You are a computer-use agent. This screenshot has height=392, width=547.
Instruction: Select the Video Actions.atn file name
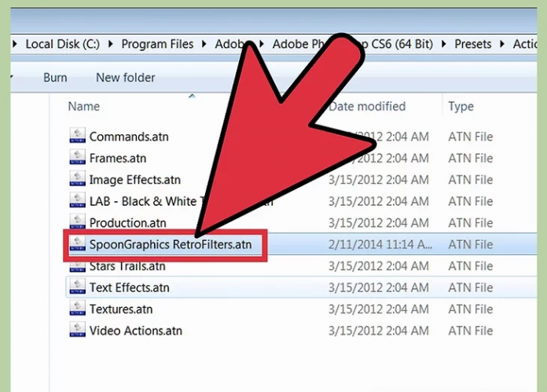tap(135, 331)
